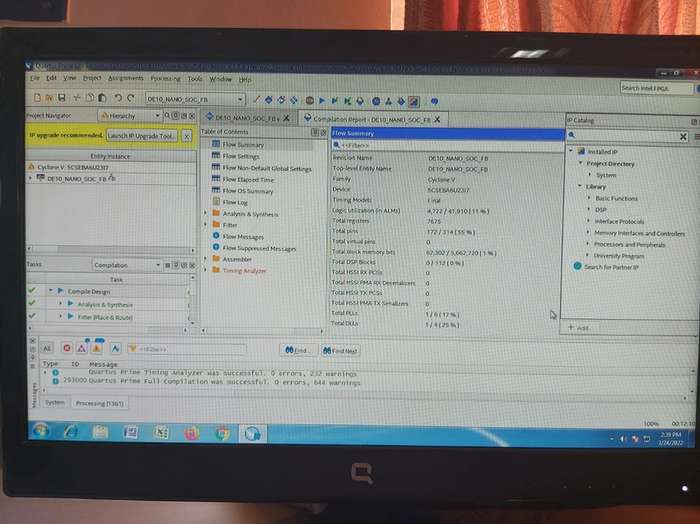Click Launch IP Upgrade Tool button
The image size is (700, 524).
[x=142, y=136]
